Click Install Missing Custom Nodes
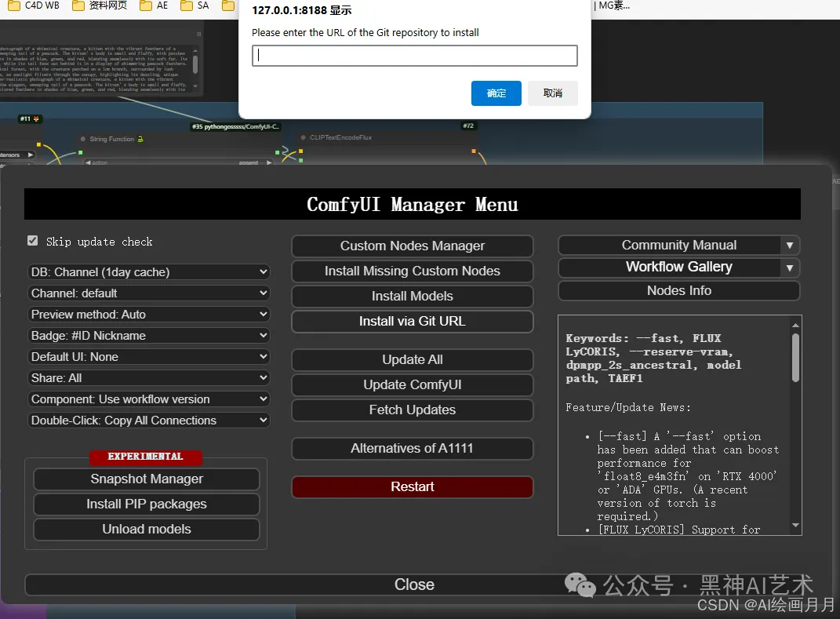840x619 pixels. pyautogui.click(x=412, y=271)
